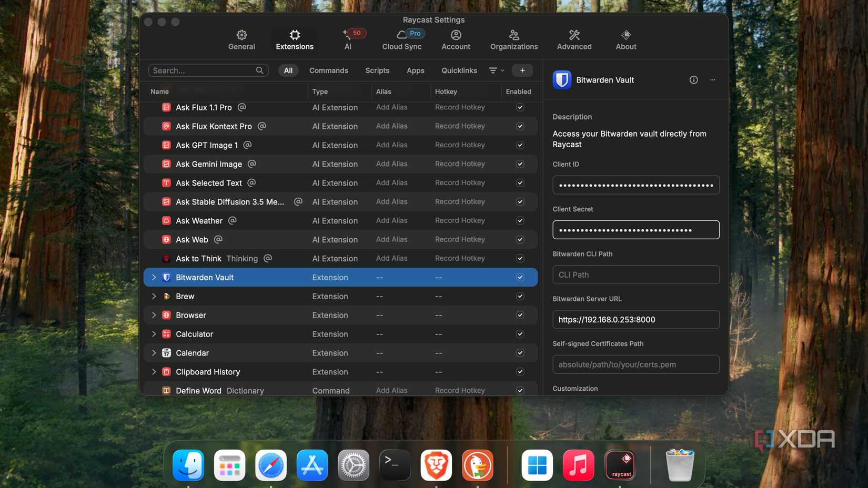Click Record Hotkey for Define Word
This screenshot has width=868, height=488.
click(460, 390)
